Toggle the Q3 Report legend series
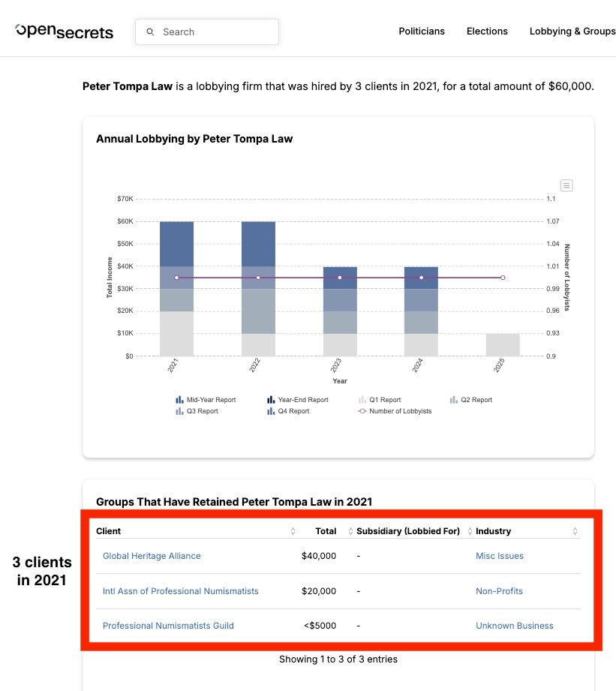The width and height of the screenshot is (616, 691). 197,411
